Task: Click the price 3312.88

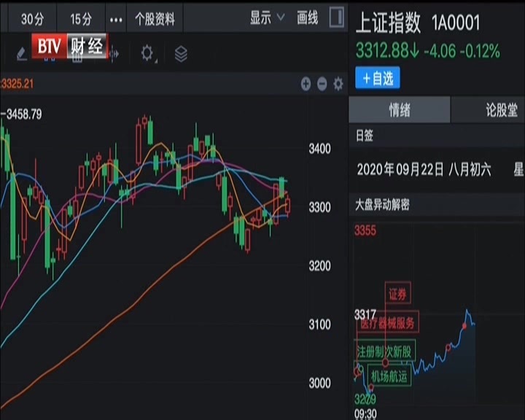Action: pyautogui.click(x=382, y=51)
